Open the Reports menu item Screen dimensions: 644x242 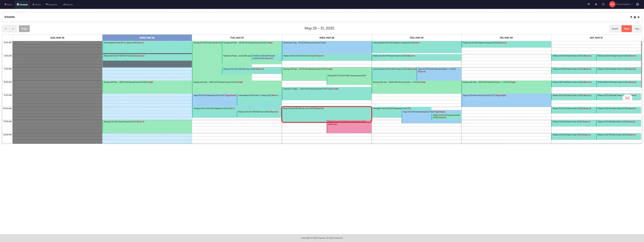(x=68, y=4)
